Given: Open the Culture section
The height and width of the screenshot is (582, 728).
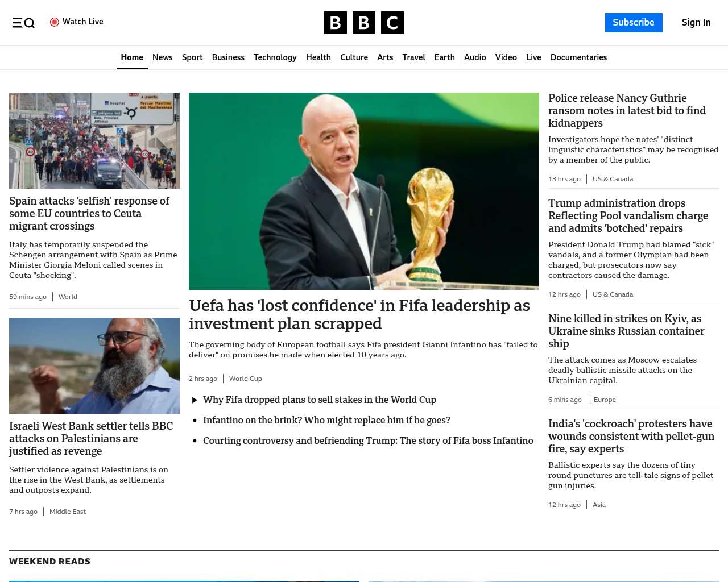Looking at the screenshot, I should pos(354,57).
